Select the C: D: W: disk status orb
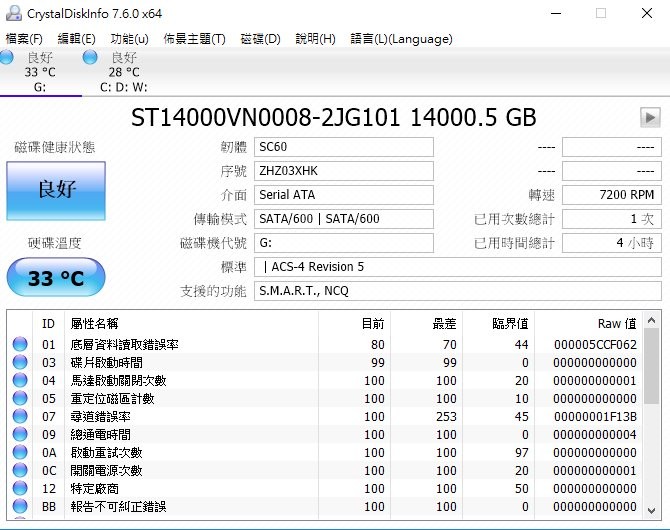Viewport: 670px width, 530px height. click(x=92, y=59)
